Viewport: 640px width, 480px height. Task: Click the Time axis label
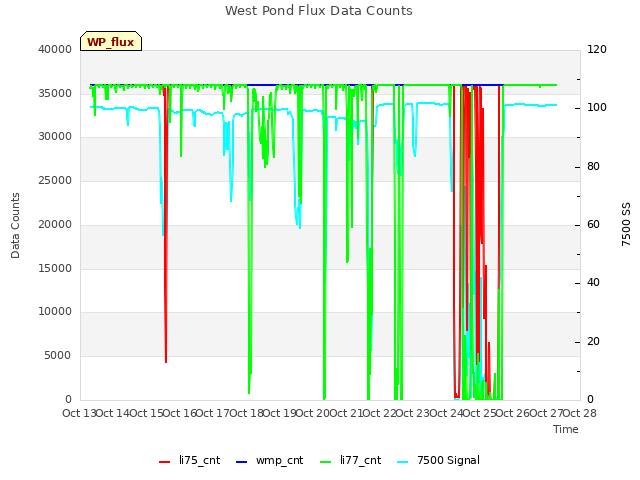[566, 429]
